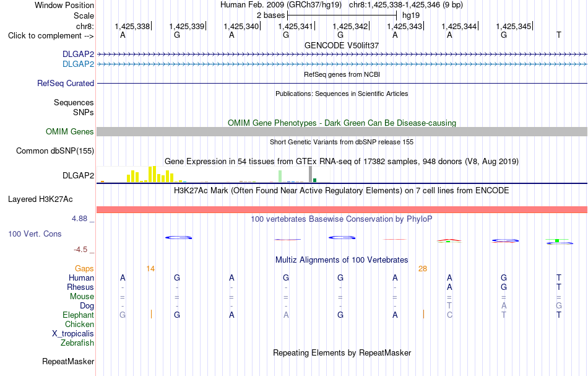This screenshot has height=376, width=588.
Task: Click the Gaps row label
Action: click(x=84, y=269)
